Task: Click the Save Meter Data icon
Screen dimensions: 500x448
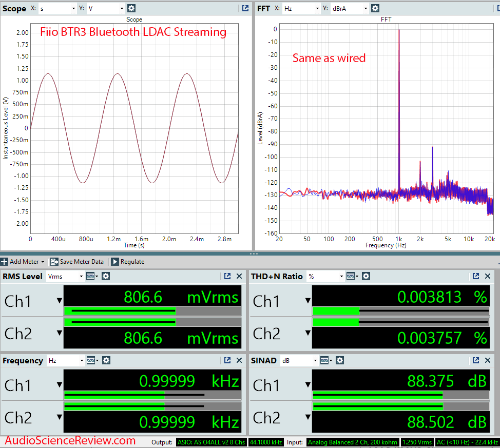Action: [x=54, y=262]
